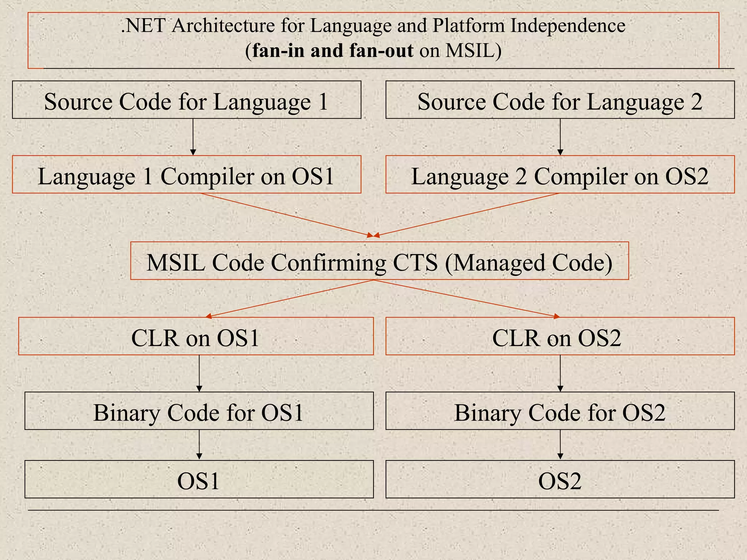747x560 pixels.
Task: Click arrow below Source Code for Language 2
Action: coord(560,137)
